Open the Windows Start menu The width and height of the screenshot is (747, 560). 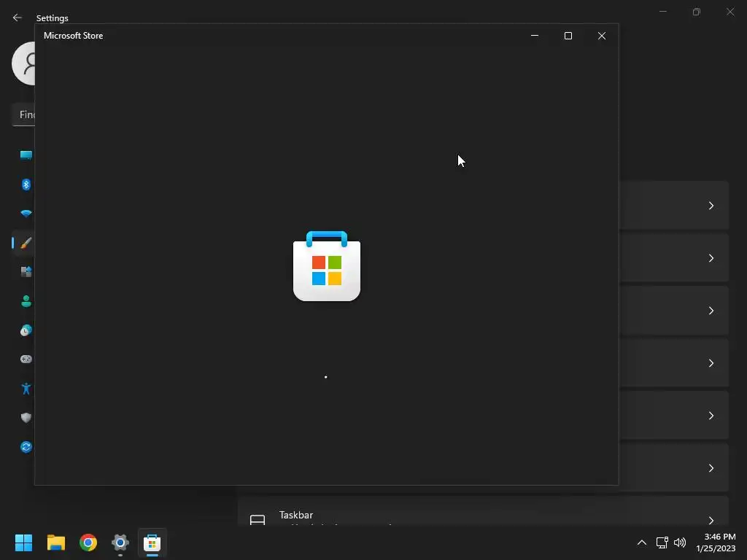(x=23, y=542)
